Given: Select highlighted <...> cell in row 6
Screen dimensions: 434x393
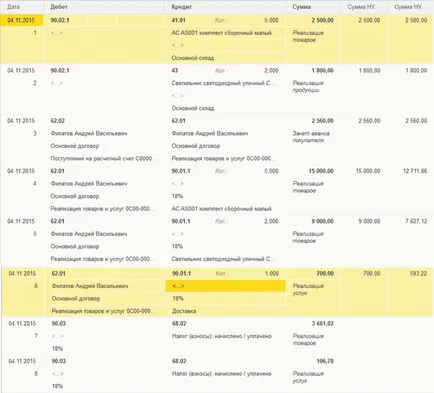Looking at the screenshot, I should pos(226,286).
